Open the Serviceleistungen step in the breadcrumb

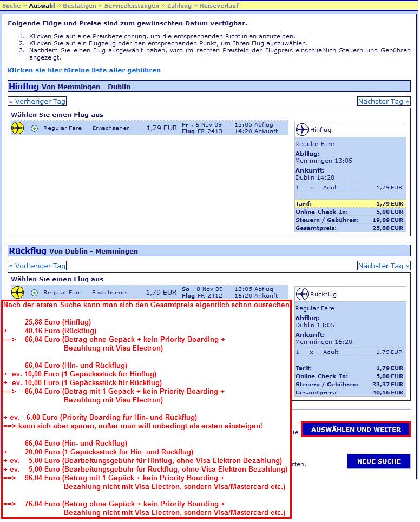[128, 5]
